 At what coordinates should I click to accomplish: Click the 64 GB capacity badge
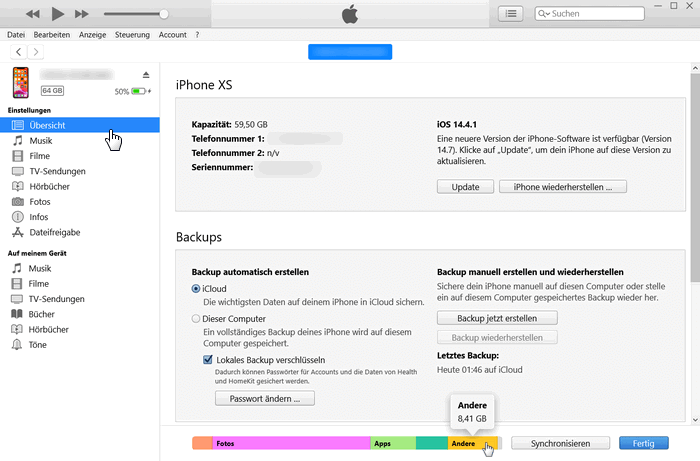pyautogui.click(x=52, y=91)
